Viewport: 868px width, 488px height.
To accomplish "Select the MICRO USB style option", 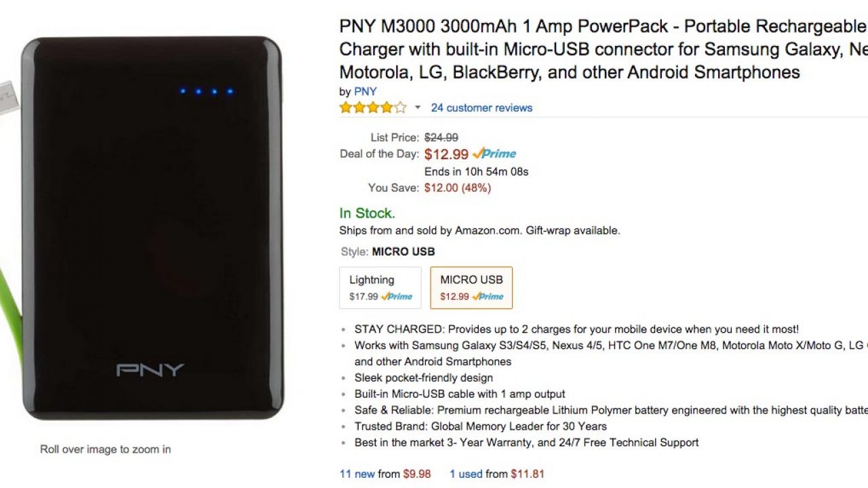I will (x=471, y=287).
